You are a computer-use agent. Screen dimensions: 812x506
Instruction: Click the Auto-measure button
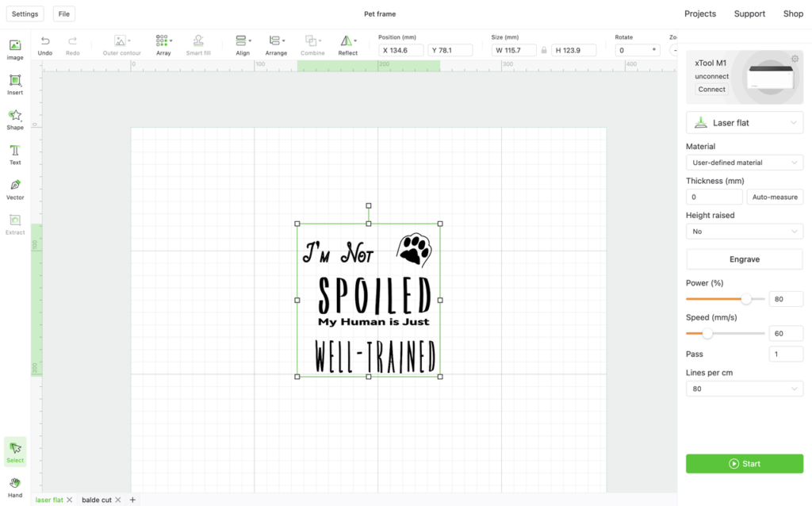[775, 197]
